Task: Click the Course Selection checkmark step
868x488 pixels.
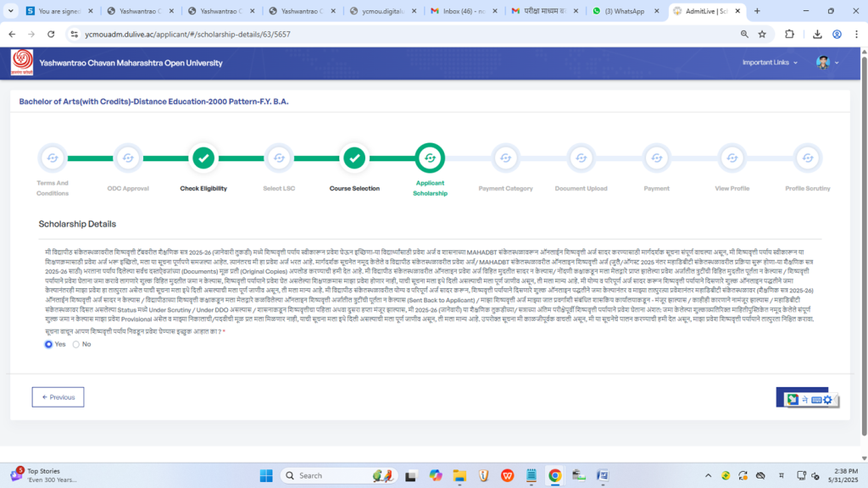Action: [354, 158]
